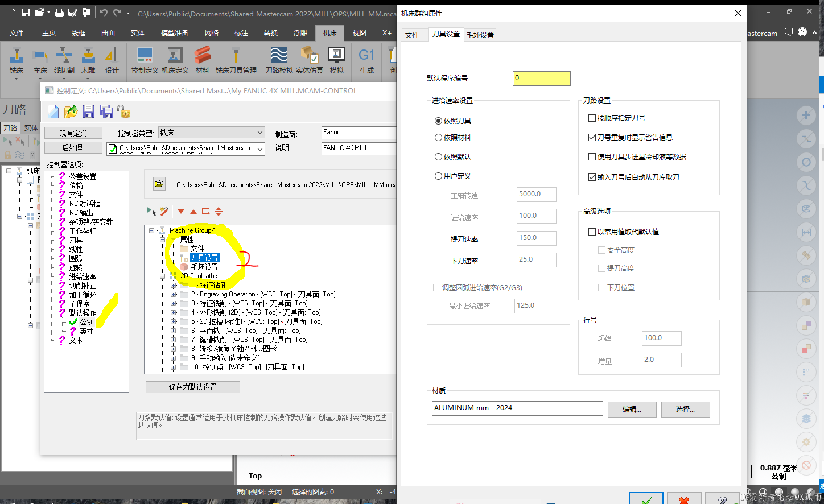Viewport: 824px width, 504px height.
Task: Click the Undo arrow in title bar
Action: (x=104, y=12)
